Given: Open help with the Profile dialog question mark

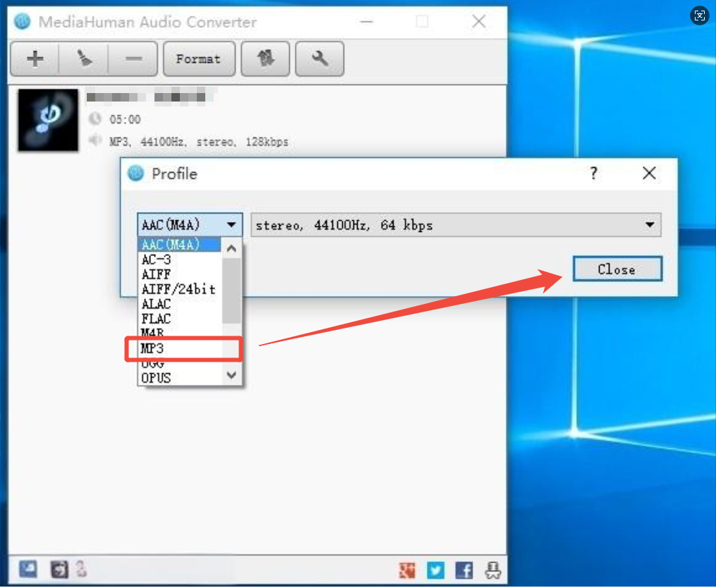Looking at the screenshot, I should (x=593, y=173).
